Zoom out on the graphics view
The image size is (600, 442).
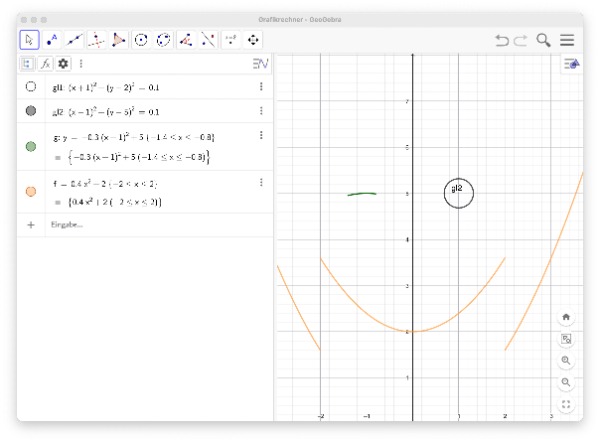(x=566, y=382)
